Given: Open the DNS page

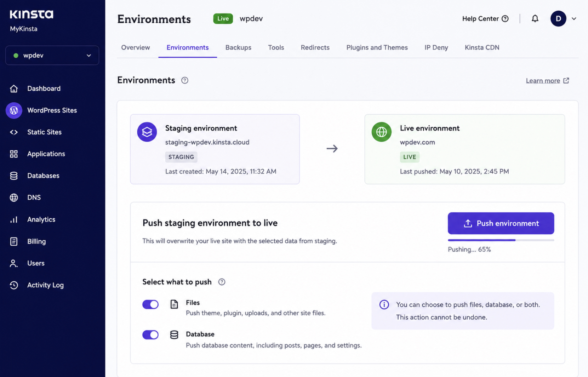Looking at the screenshot, I should click(34, 198).
